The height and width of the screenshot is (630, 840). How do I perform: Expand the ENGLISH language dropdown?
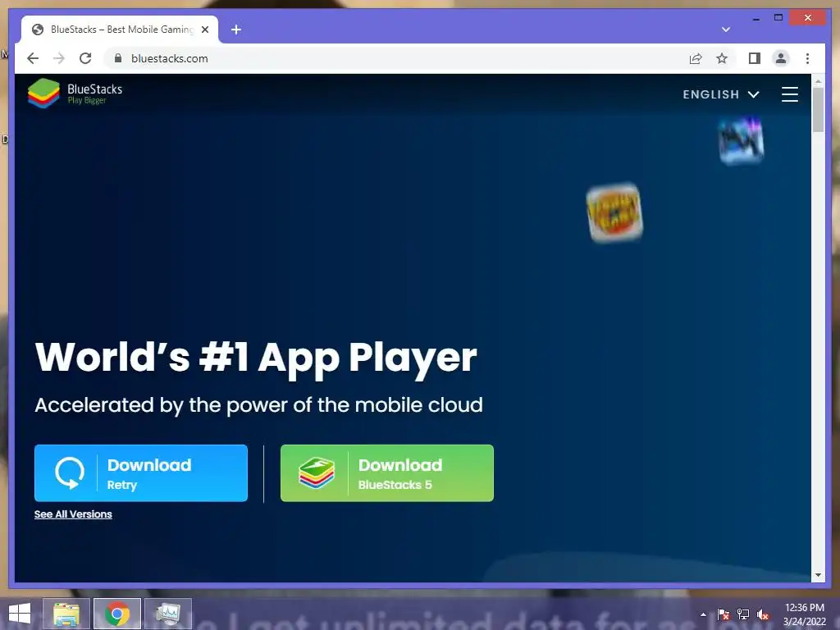[721, 94]
